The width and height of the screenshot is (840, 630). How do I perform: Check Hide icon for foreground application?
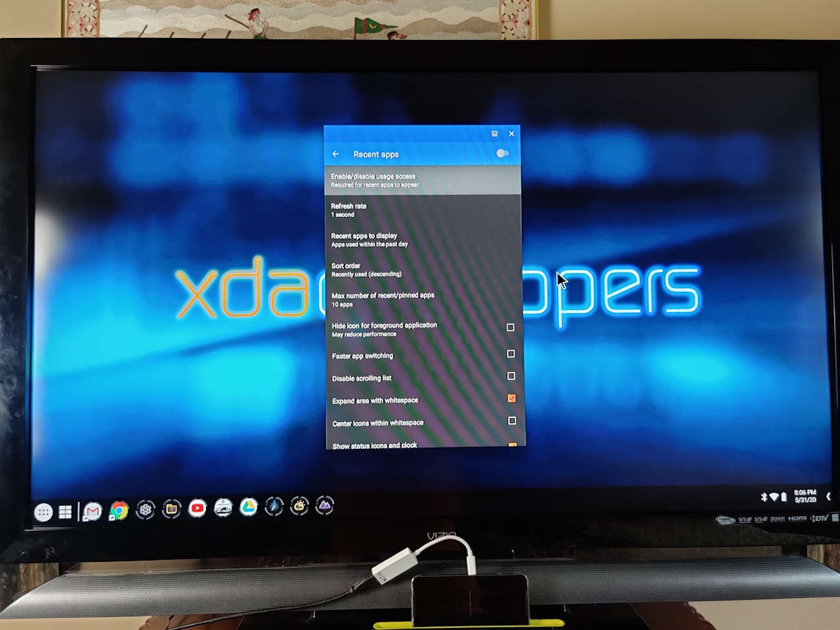[511, 327]
